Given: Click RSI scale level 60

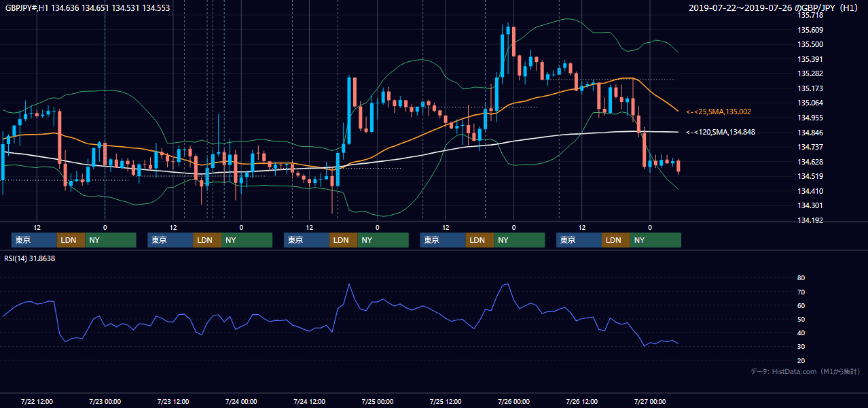Looking at the screenshot, I should [x=801, y=305].
